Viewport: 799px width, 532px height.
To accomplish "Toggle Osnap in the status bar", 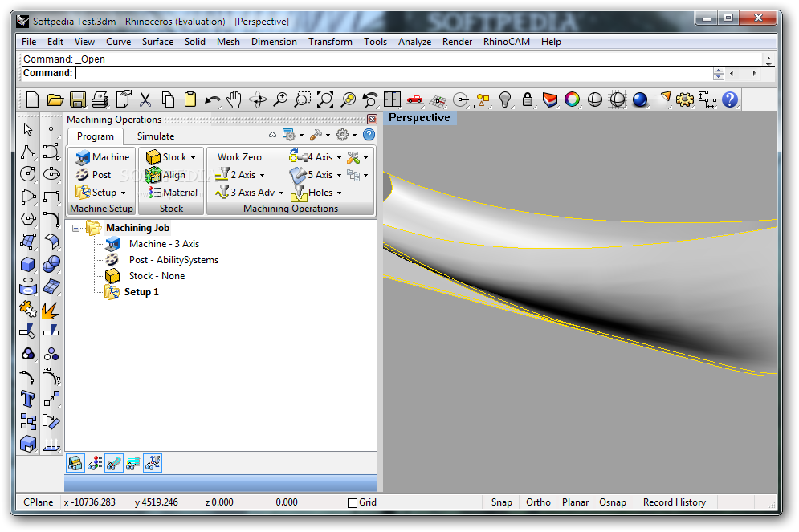I will 613,502.
